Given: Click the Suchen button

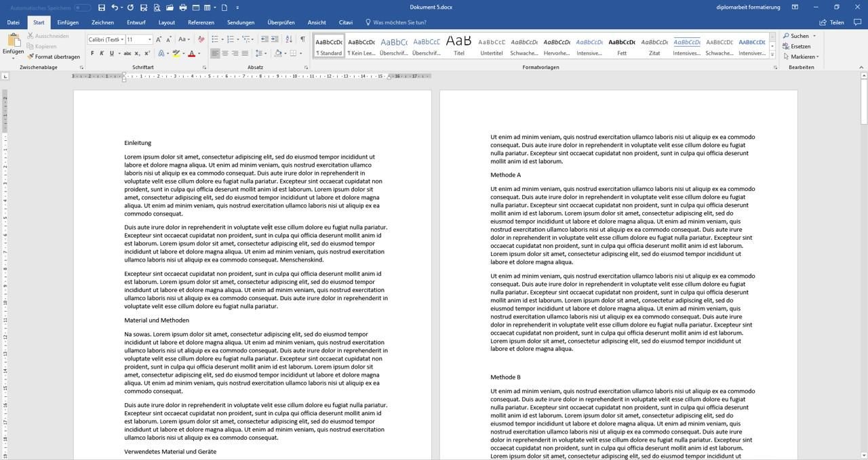Looking at the screenshot, I should click(x=796, y=36).
